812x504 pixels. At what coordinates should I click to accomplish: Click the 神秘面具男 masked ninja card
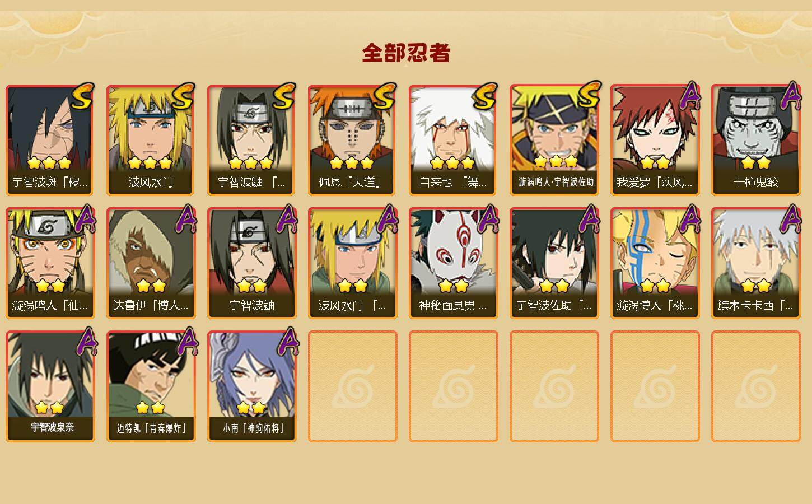click(x=454, y=263)
